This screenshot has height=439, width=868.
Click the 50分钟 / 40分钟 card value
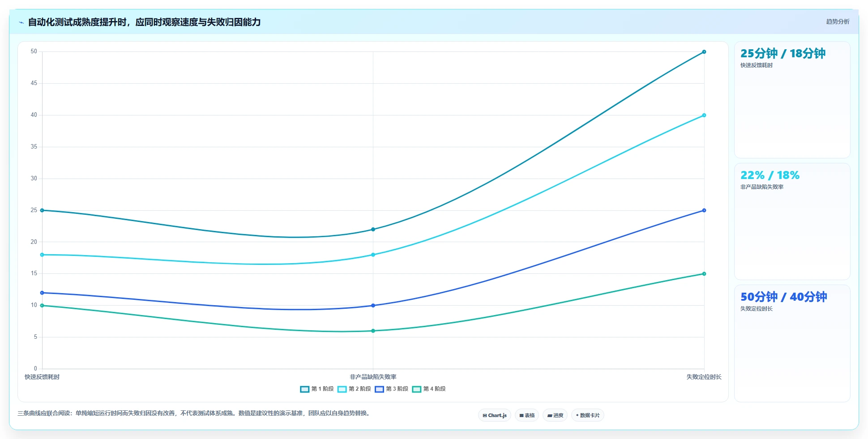(x=783, y=297)
